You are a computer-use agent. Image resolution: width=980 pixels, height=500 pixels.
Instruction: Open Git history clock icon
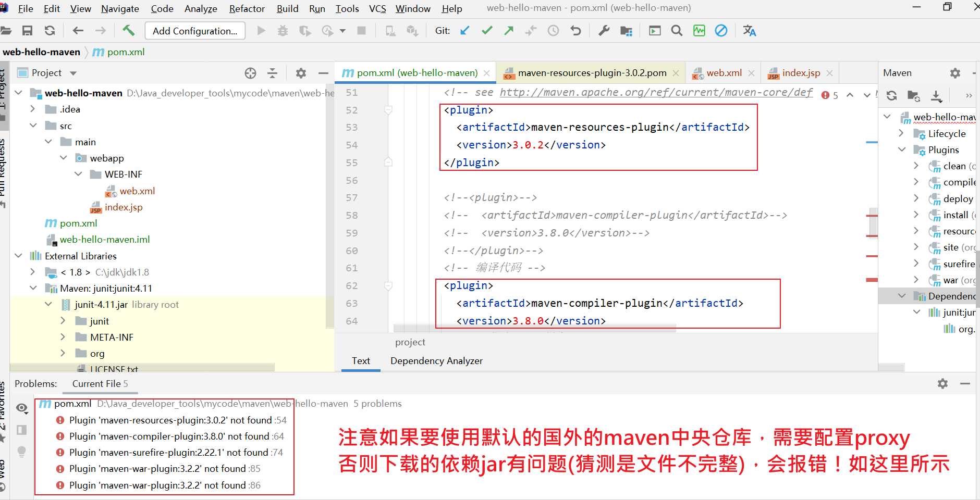(553, 31)
